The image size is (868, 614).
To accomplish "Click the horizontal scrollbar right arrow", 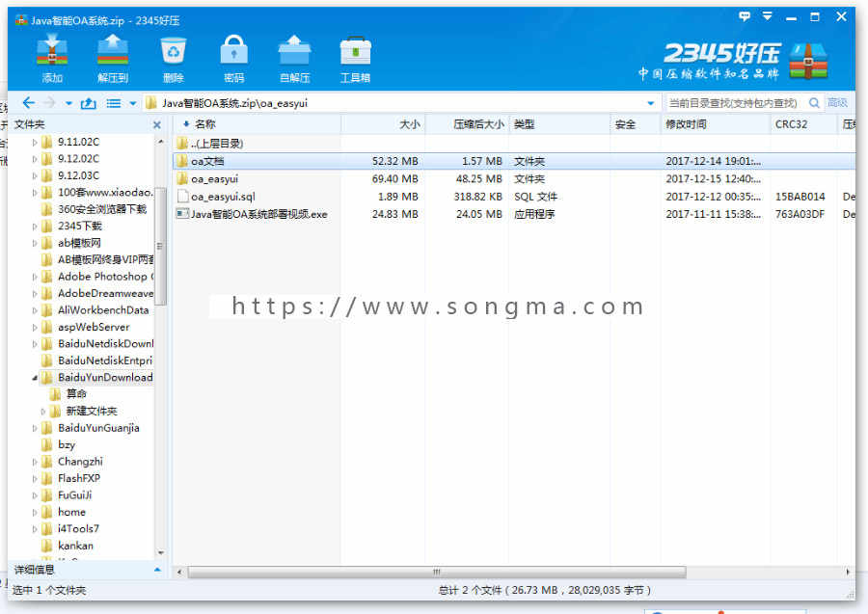I will pyautogui.click(x=848, y=572).
